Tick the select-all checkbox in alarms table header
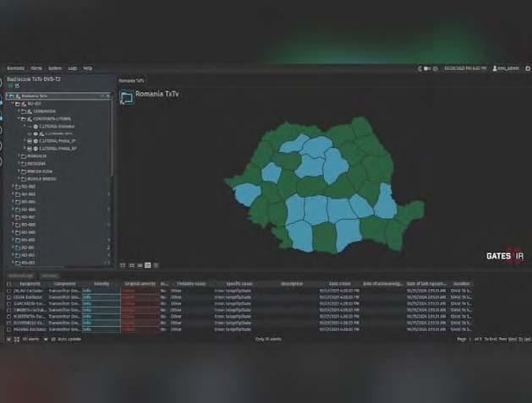 click(x=9, y=284)
